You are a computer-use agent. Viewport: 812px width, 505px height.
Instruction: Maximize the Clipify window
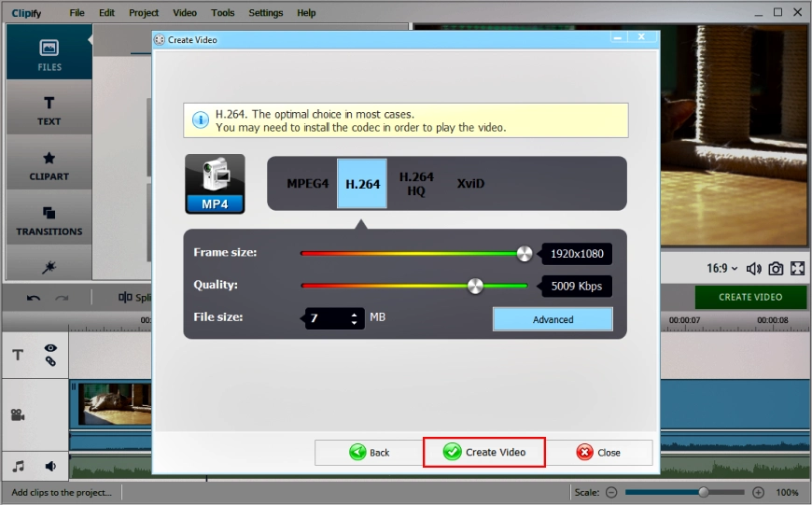[777, 12]
